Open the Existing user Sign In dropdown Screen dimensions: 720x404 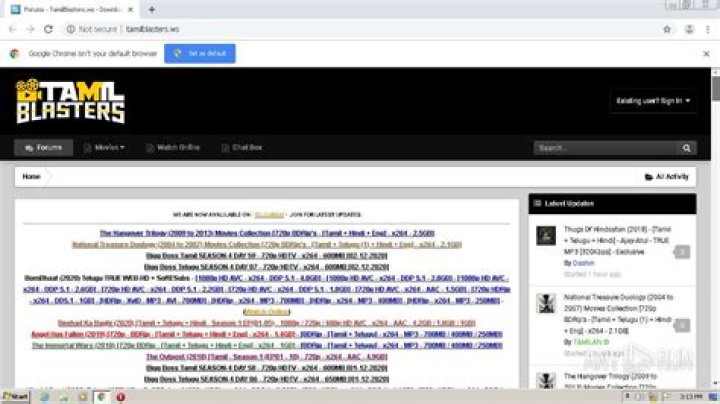[x=654, y=101]
